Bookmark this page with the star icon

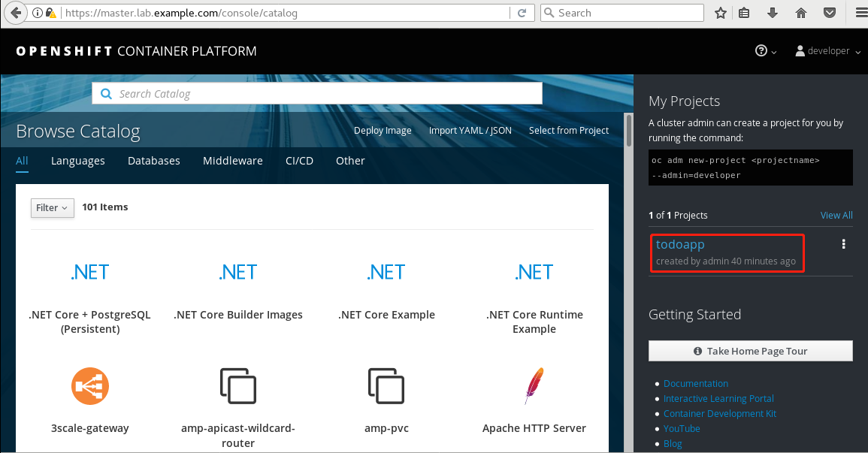720,13
